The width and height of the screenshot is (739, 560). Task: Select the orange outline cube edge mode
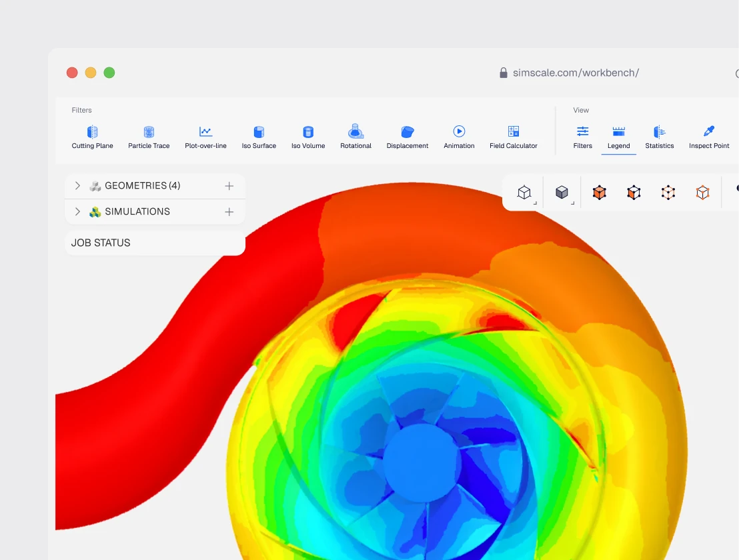click(x=703, y=192)
